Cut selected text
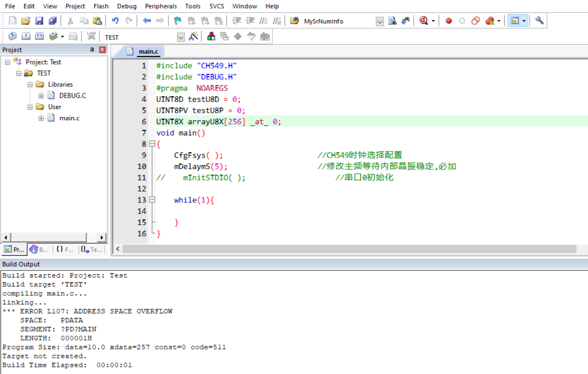This screenshot has height=374, width=588. [70, 21]
